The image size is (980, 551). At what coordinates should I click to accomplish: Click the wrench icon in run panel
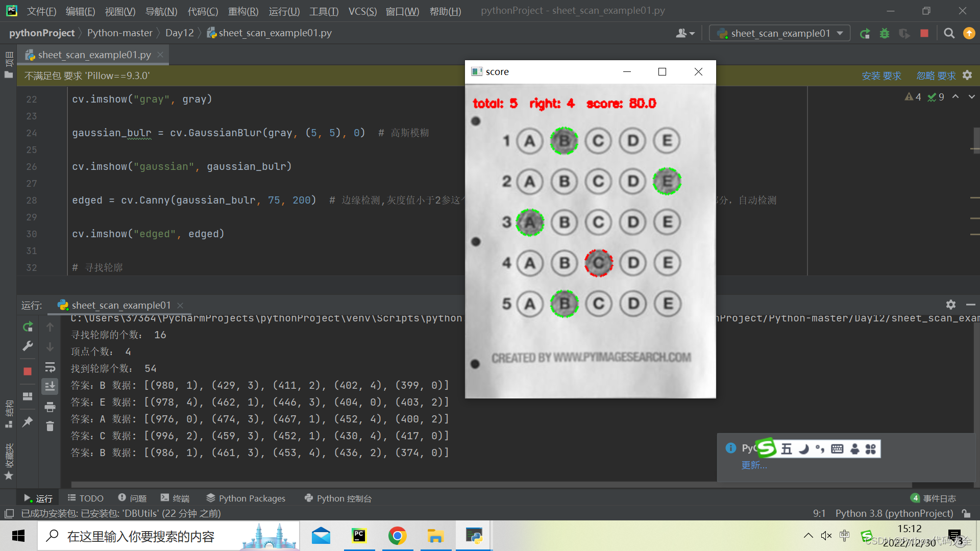click(x=28, y=346)
